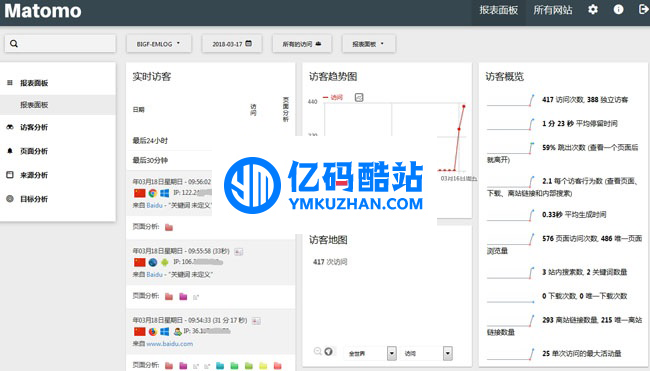Viewport: 650px width, 371px height.
Task: Open the 所有的访问 segment selector
Action: tap(302, 44)
